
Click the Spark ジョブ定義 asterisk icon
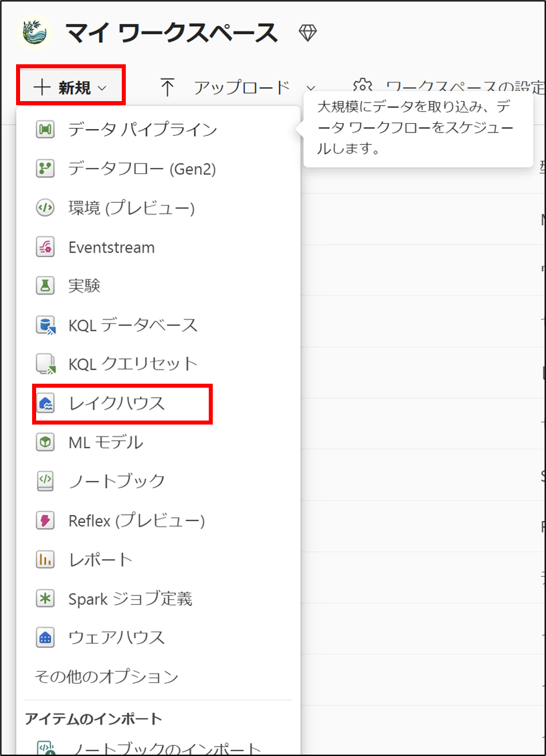(x=45, y=599)
